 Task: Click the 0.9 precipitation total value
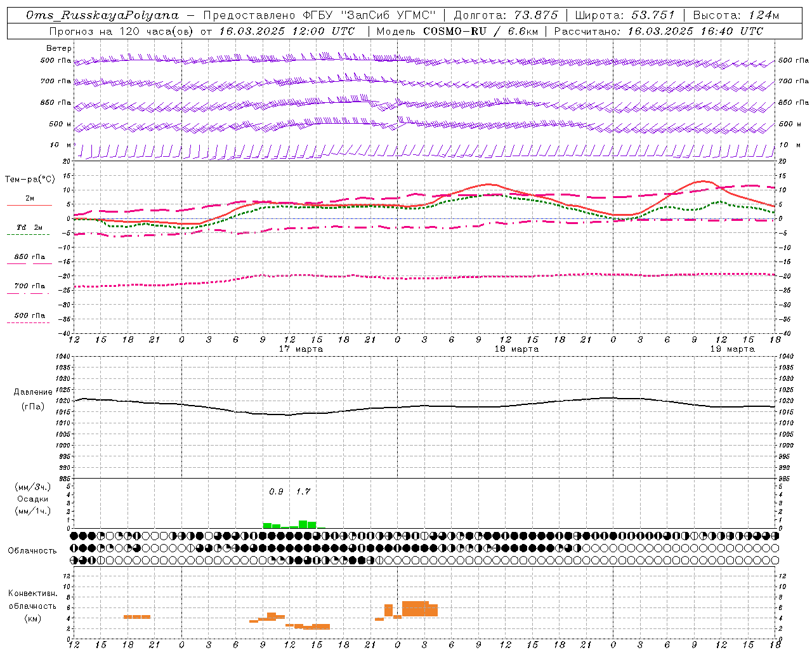276,491
